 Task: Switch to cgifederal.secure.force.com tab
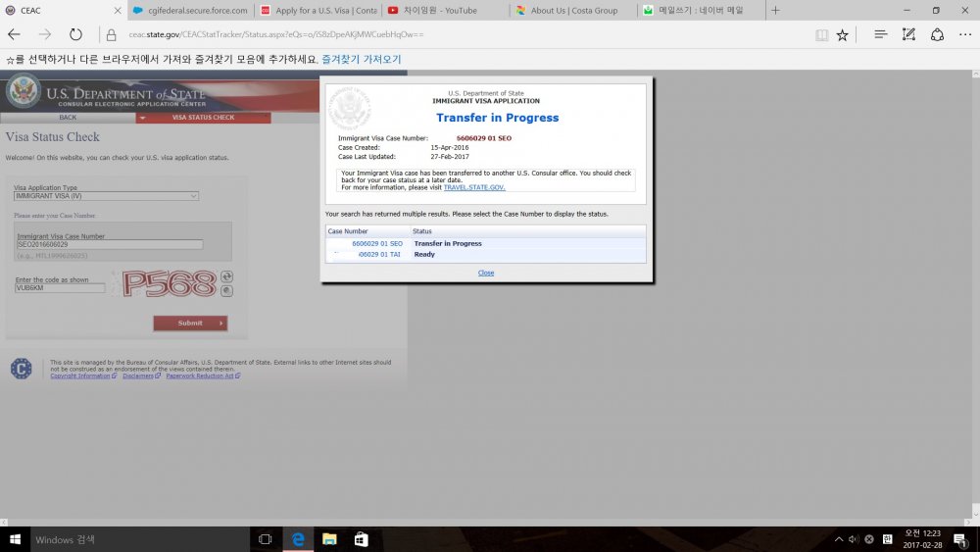coord(191,11)
